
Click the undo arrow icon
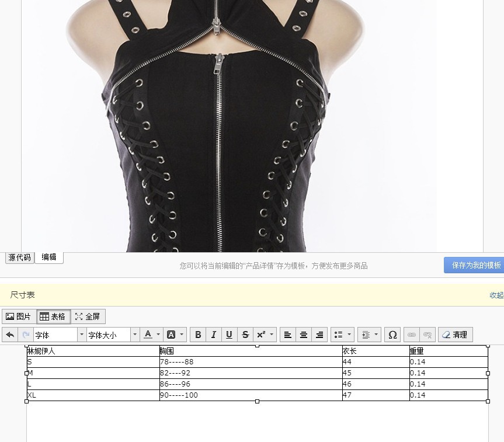tap(10, 335)
